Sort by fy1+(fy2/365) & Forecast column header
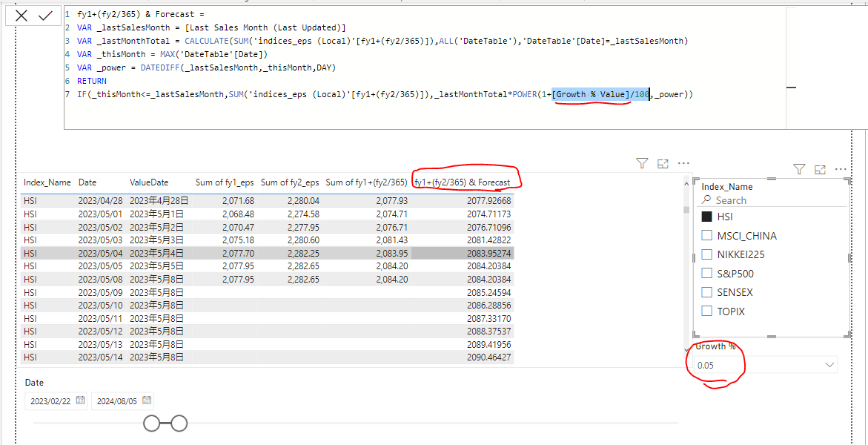The width and height of the screenshot is (868, 445). point(463,182)
